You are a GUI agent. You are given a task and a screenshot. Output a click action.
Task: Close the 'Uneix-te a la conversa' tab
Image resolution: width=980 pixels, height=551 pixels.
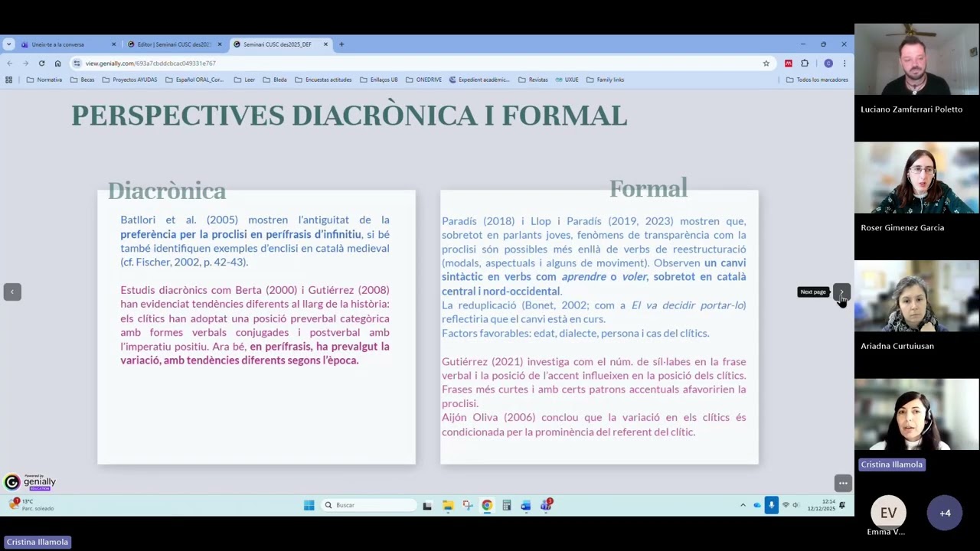pos(114,44)
